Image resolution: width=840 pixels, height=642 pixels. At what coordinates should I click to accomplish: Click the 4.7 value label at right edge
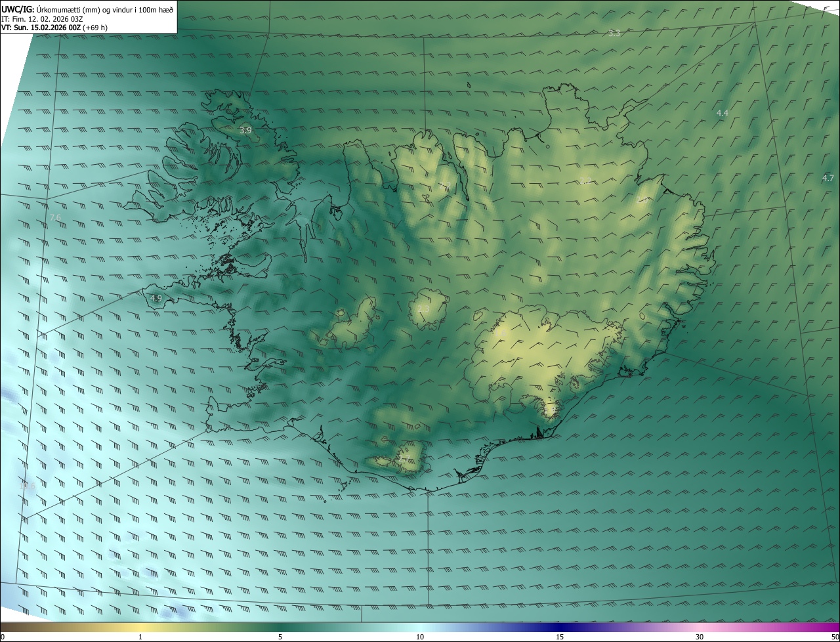pyautogui.click(x=828, y=178)
